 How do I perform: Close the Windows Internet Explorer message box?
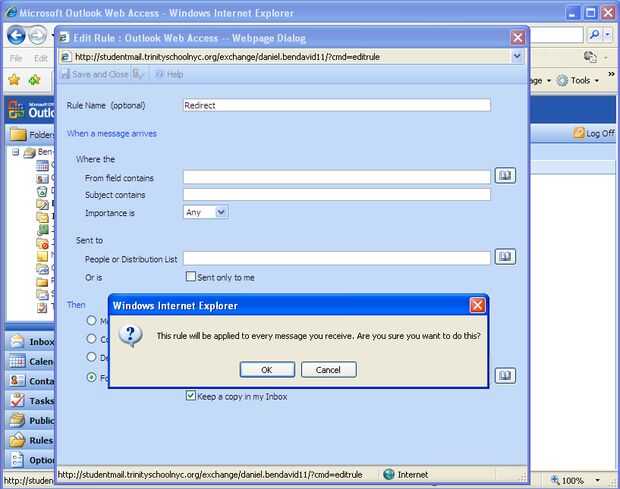[x=477, y=305]
